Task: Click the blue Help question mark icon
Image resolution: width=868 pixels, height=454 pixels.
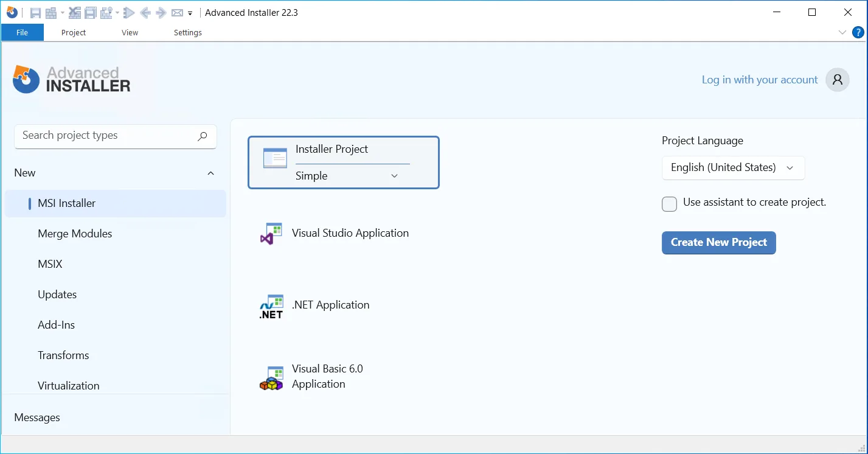Action: pyautogui.click(x=858, y=32)
